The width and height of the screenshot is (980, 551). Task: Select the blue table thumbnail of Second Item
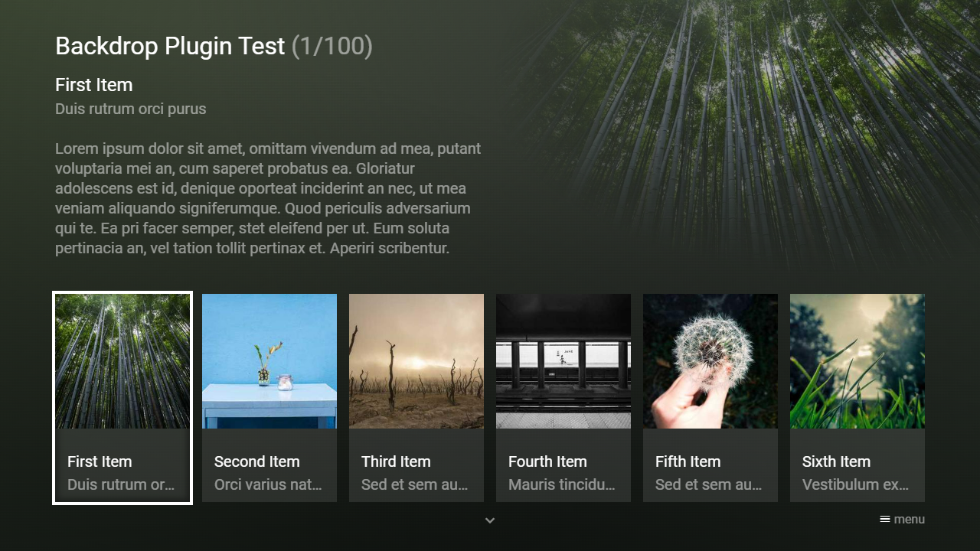269,361
